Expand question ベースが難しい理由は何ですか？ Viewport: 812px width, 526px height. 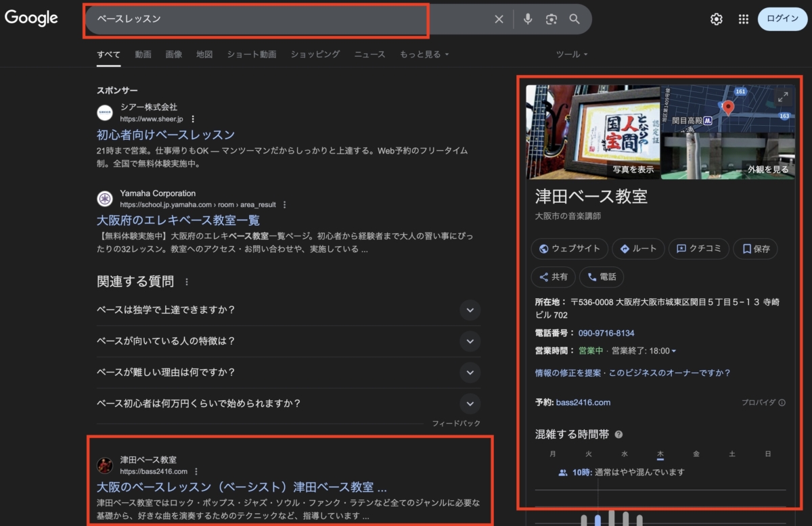tap(470, 373)
